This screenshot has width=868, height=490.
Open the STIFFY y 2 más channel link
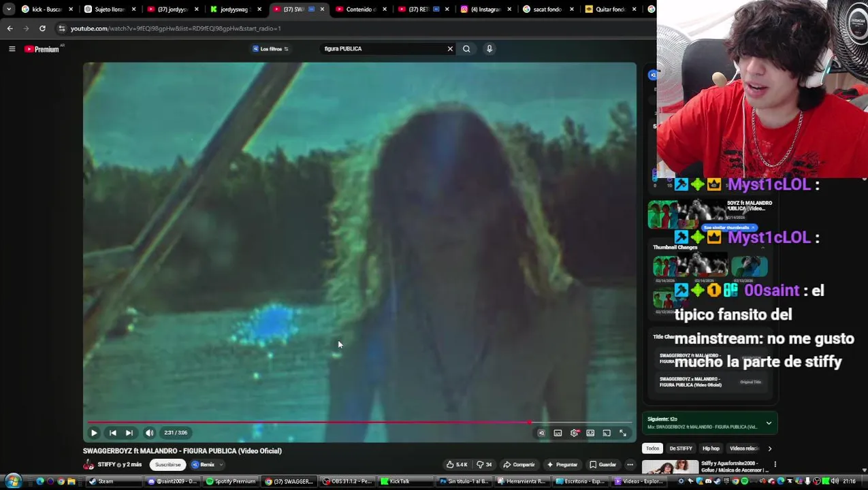click(x=119, y=465)
